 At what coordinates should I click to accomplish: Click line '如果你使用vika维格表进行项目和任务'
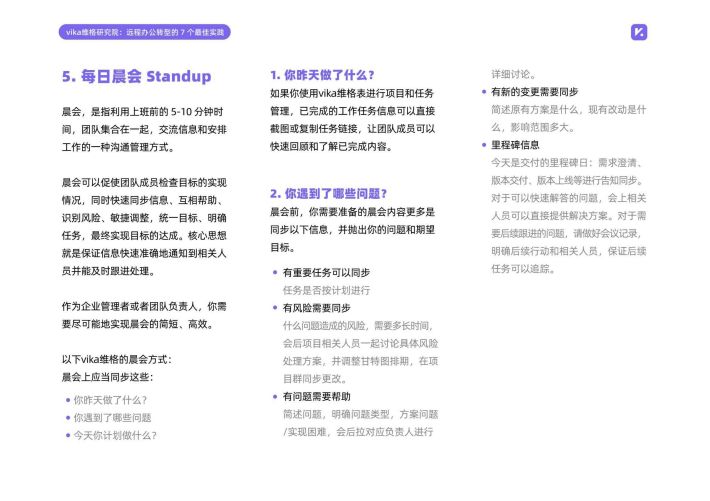click(x=352, y=93)
